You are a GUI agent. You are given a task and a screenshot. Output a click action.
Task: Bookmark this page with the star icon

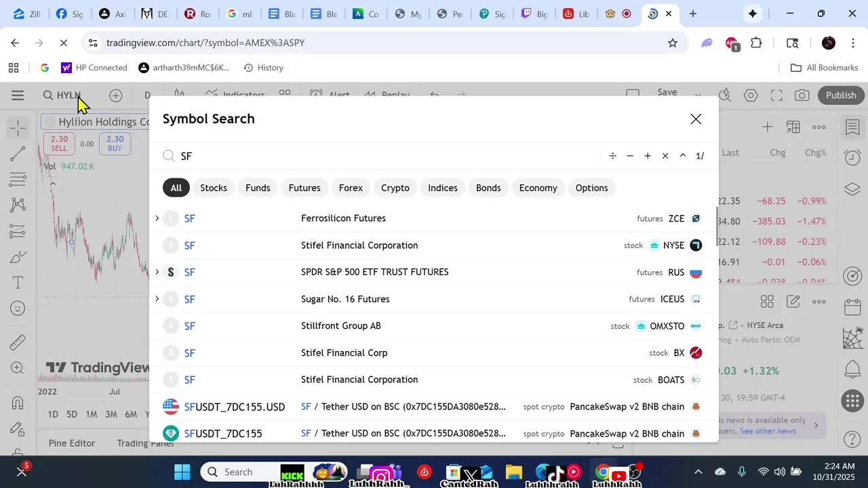673,43
